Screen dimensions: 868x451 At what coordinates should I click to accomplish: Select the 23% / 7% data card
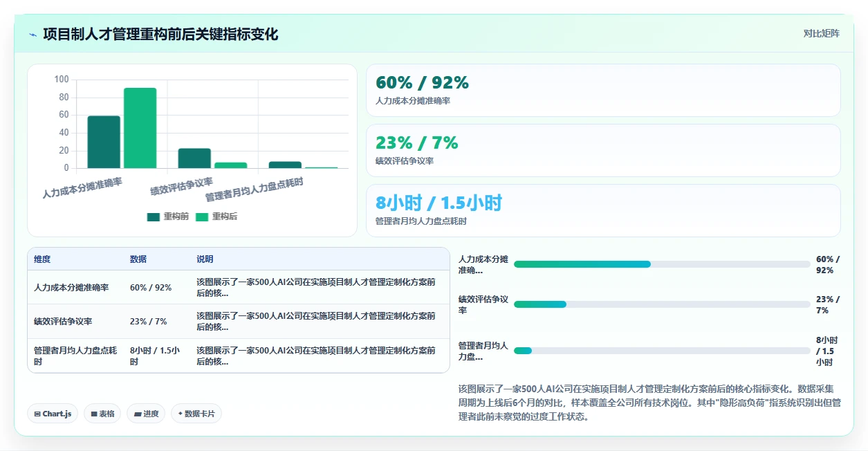(x=603, y=151)
